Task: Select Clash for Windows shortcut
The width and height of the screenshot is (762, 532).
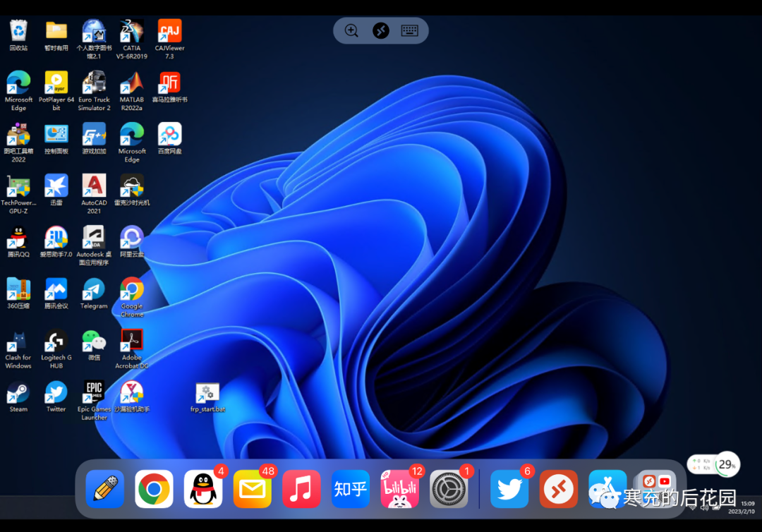Action: pyautogui.click(x=18, y=349)
